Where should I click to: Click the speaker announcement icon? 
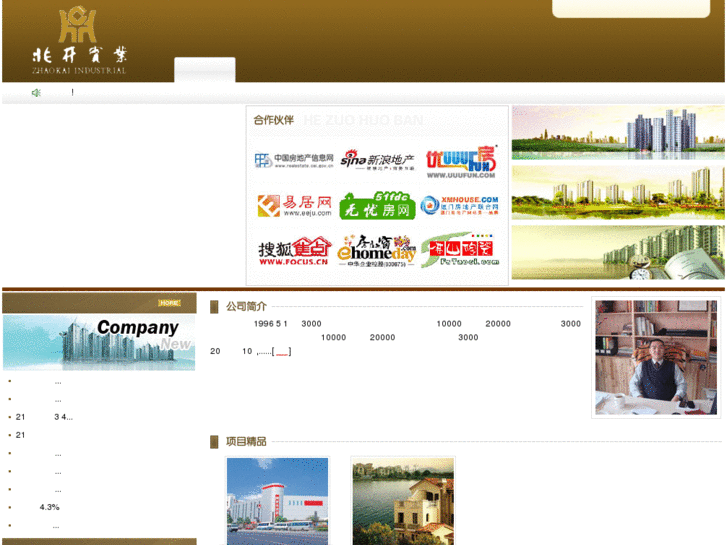(36, 93)
